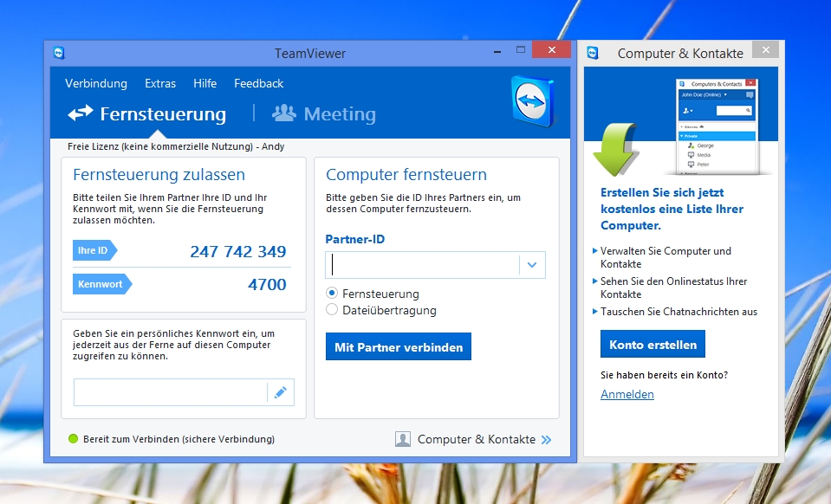Click the green download arrow graphic

pyautogui.click(x=614, y=149)
